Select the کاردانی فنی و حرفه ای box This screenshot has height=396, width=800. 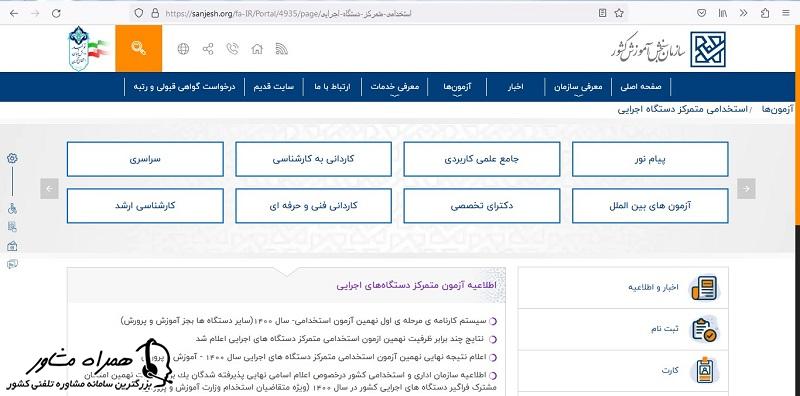pos(313,206)
